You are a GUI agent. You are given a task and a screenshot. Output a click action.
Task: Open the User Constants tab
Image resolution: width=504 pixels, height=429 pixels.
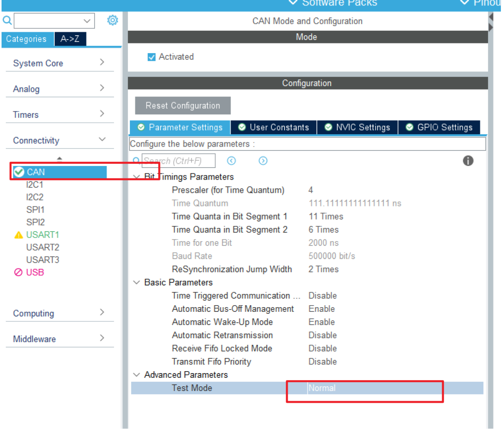click(x=274, y=127)
